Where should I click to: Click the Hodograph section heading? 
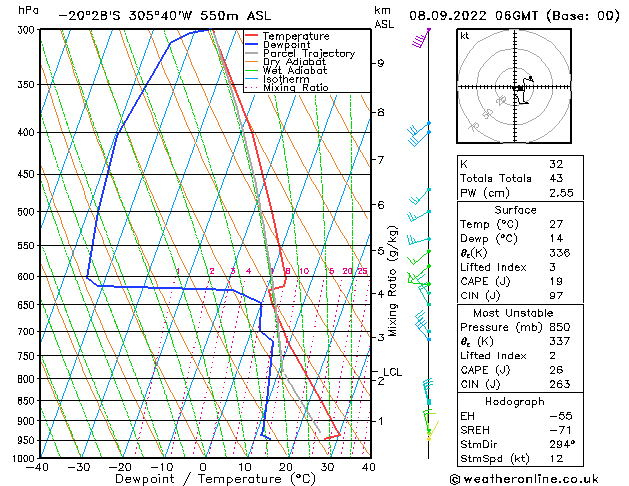515,401
